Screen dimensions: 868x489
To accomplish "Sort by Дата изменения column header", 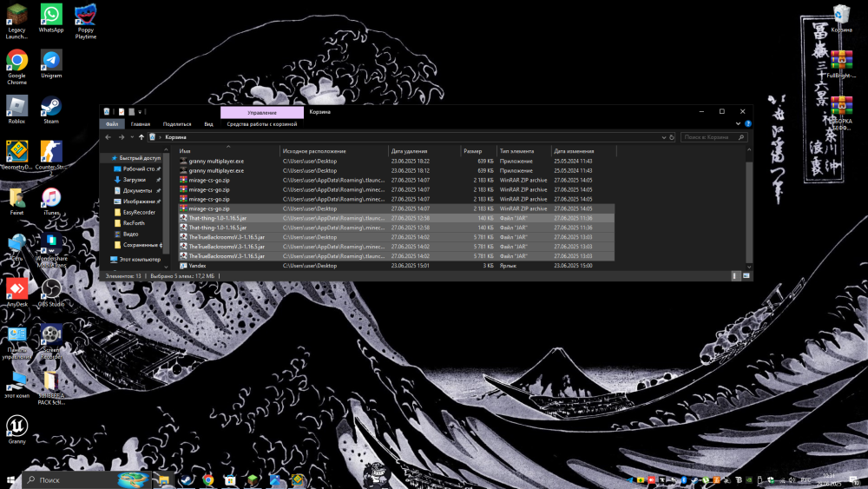I will click(x=583, y=151).
